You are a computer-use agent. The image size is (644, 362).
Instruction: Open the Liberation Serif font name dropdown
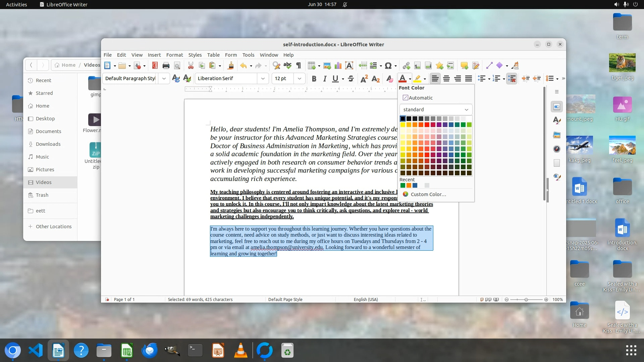point(263,78)
